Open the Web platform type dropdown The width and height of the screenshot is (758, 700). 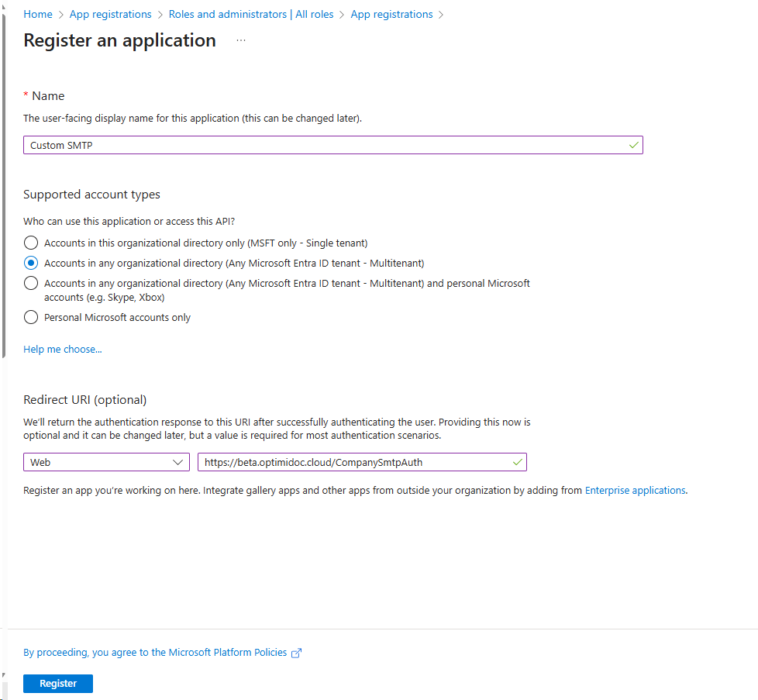point(106,462)
